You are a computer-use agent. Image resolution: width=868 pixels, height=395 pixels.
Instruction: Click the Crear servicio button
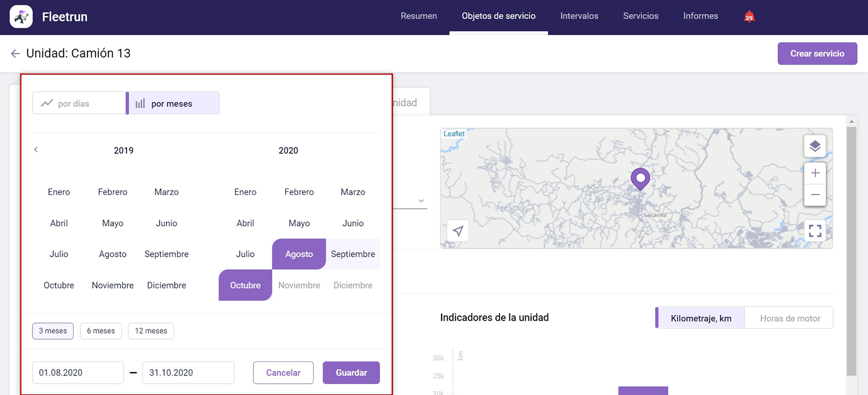click(816, 54)
